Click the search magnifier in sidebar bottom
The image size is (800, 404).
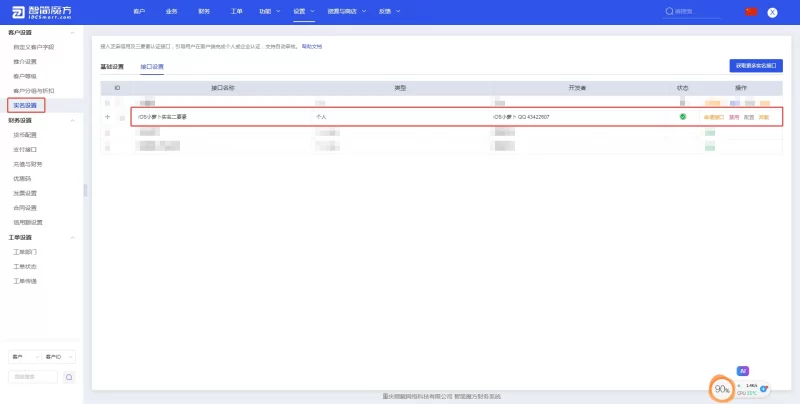(x=69, y=377)
